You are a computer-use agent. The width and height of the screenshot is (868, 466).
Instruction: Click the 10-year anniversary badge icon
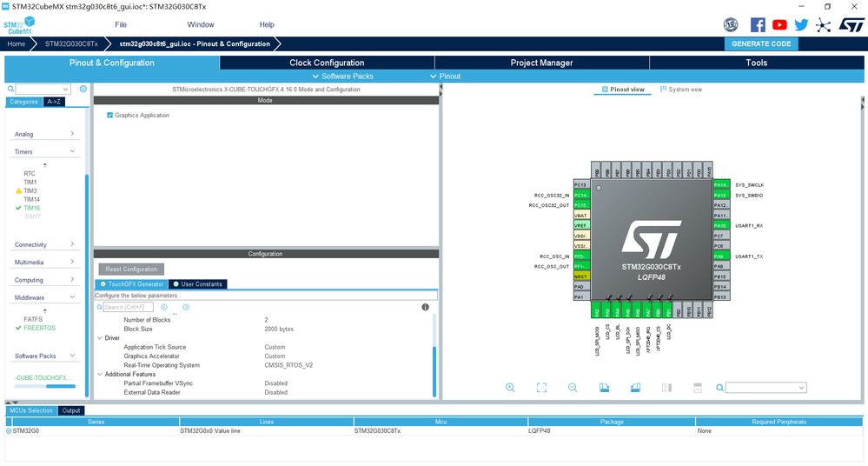[731, 25]
